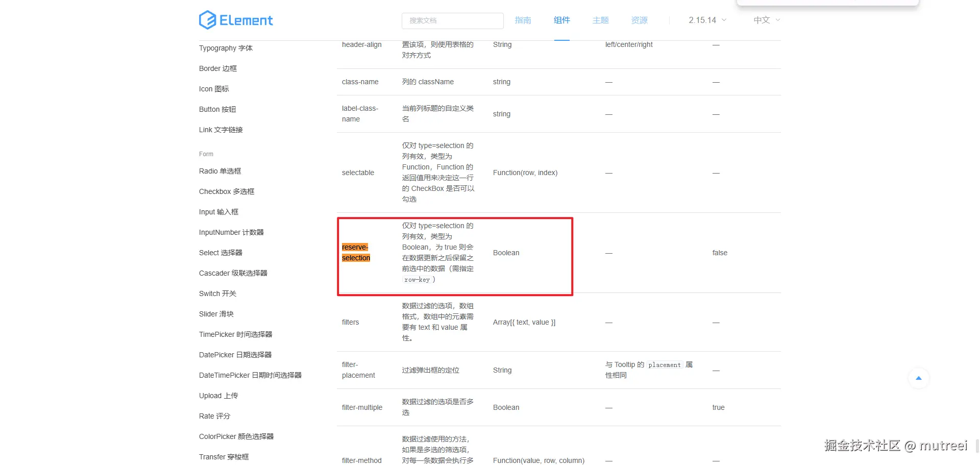Open the 主题 nav tab

click(x=600, y=20)
